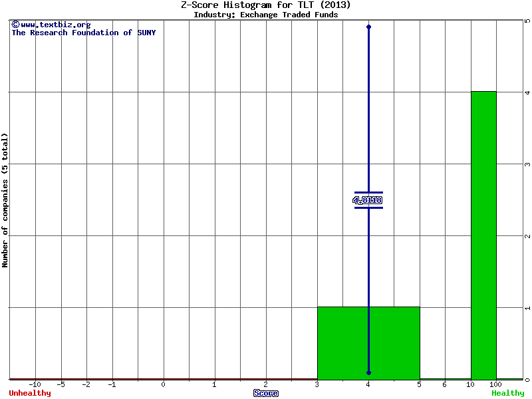532x399 pixels.
Task: Click the x-axis tick label -5
Action: coord(61,384)
